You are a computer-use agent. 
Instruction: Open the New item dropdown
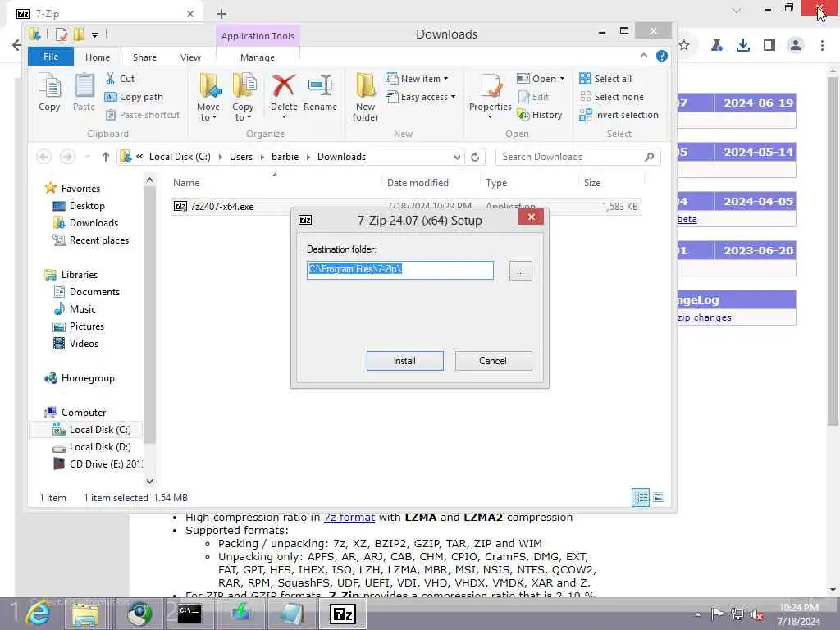(417, 79)
